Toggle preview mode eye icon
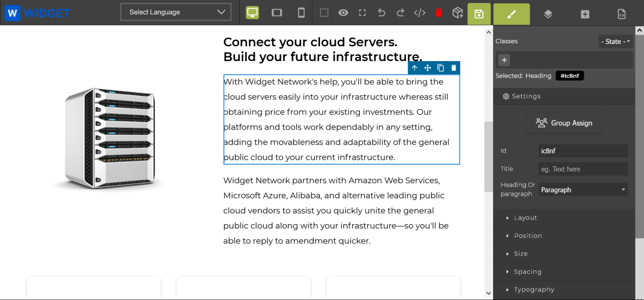This screenshot has height=300, width=644. [343, 13]
